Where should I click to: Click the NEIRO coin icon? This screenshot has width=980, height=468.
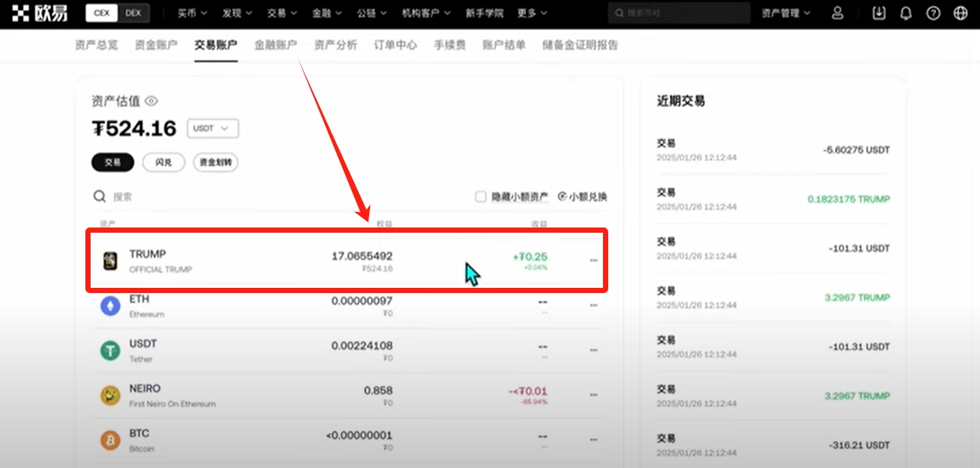pyautogui.click(x=110, y=396)
